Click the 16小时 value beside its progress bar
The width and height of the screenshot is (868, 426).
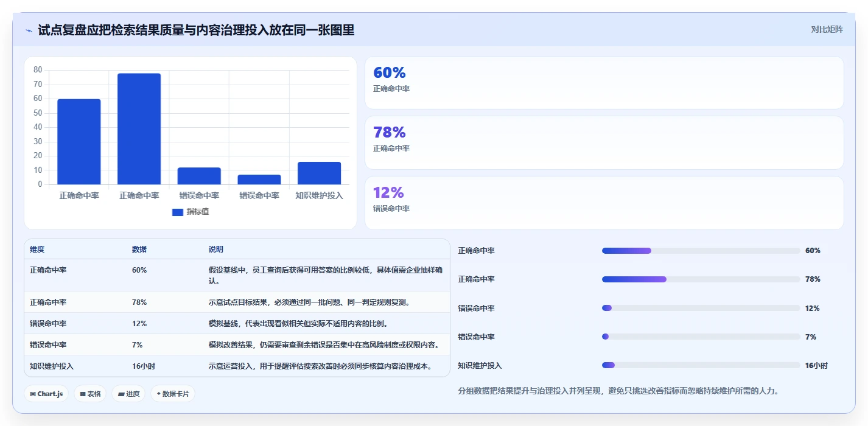[816, 366]
